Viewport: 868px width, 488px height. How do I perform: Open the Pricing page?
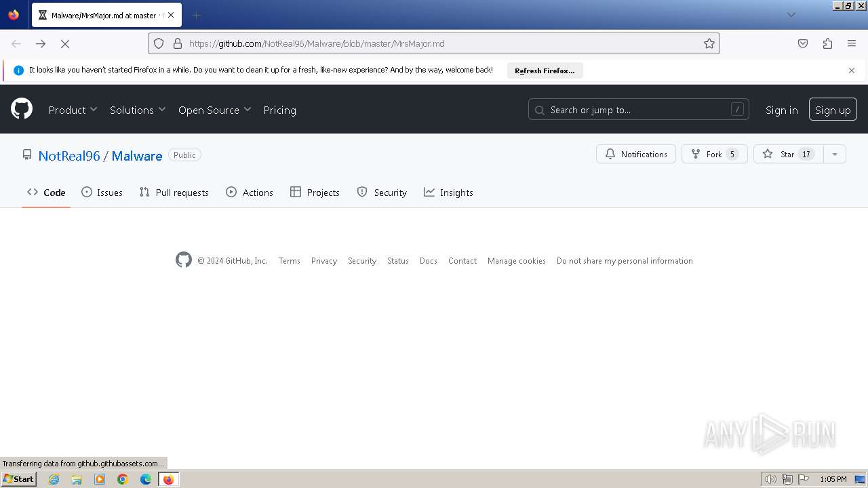coord(279,110)
